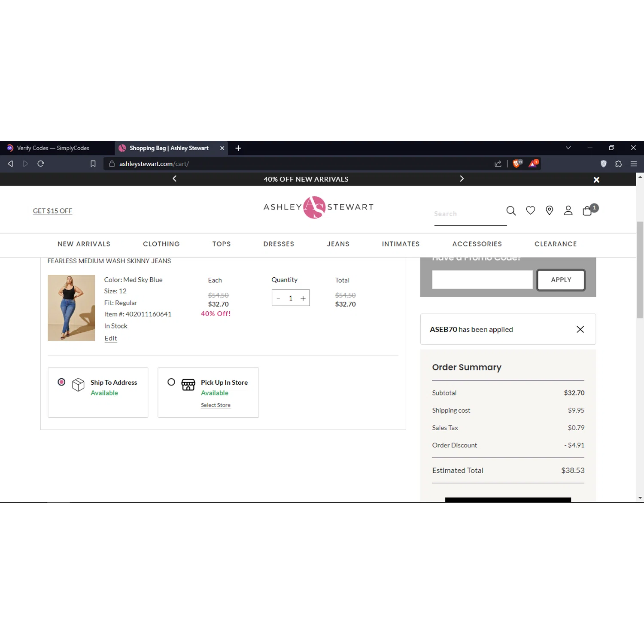Click the GET $15 OFF link

[x=52, y=211]
